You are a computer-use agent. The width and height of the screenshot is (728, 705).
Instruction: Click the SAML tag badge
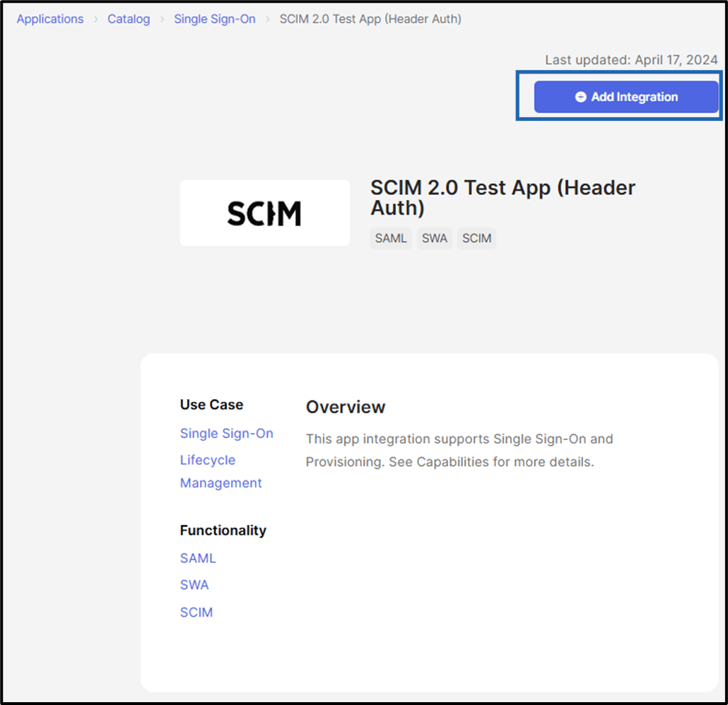click(x=391, y=238)
